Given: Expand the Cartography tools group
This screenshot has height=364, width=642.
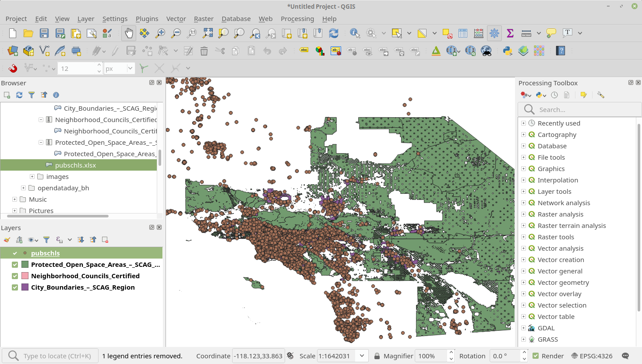Looking at the screenshot, I should (523, 135).
